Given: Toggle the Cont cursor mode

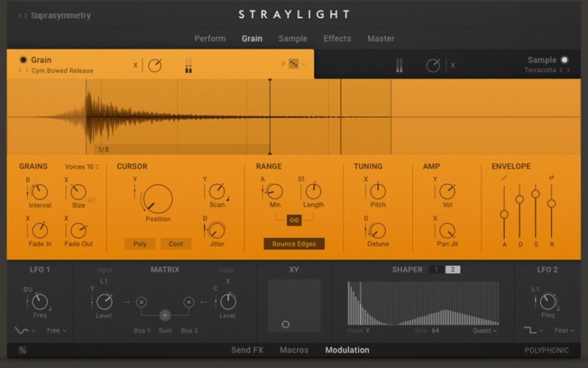Looking at the screenshot, I should 176,244.
